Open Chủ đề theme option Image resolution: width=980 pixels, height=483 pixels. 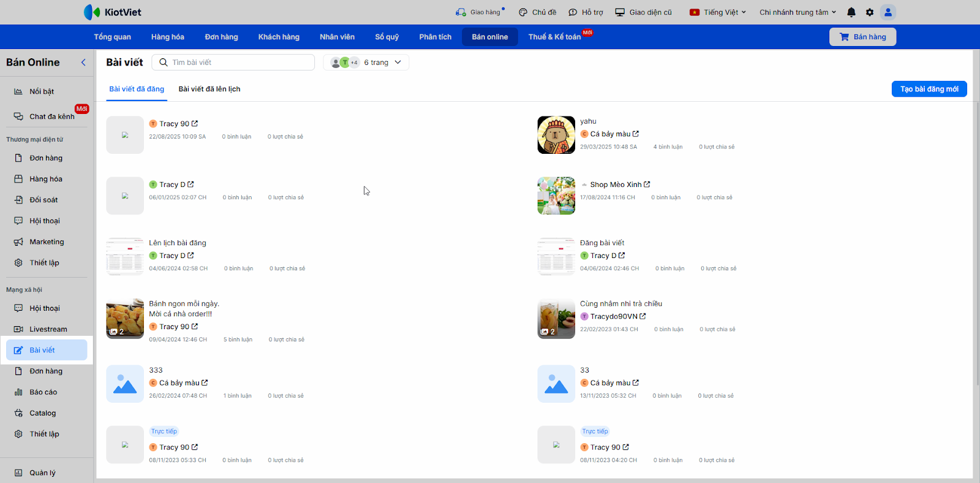(537, 12)
